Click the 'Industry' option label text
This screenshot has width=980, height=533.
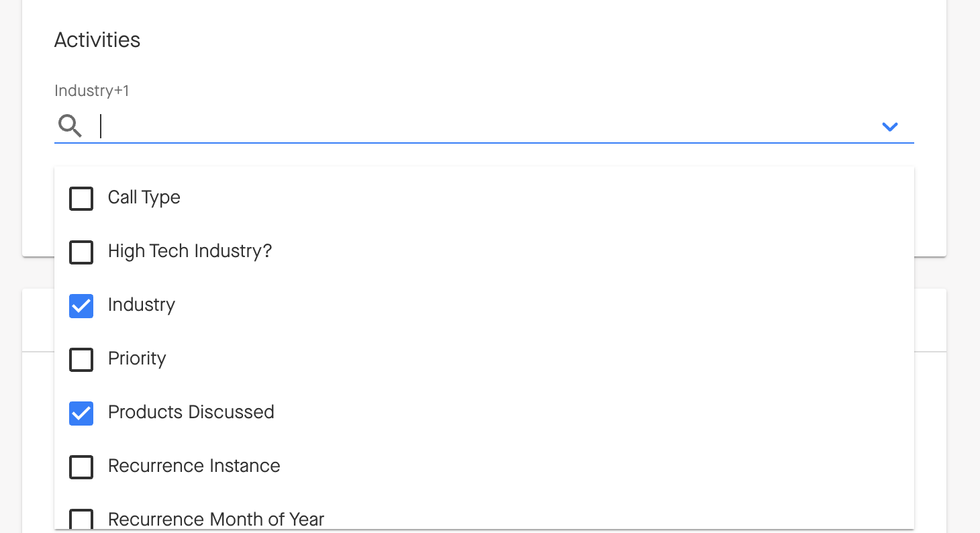(141, 305)
